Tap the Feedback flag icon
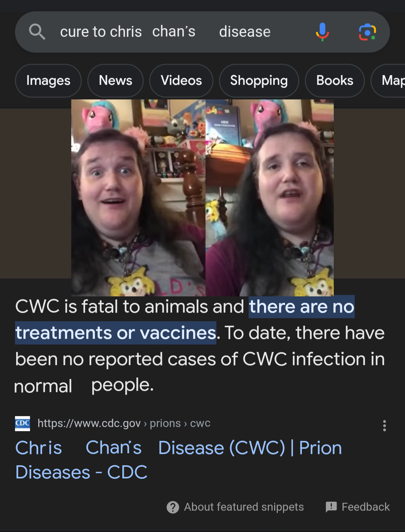Viewport: 405px width, 532px height. (x=331, y=507)
